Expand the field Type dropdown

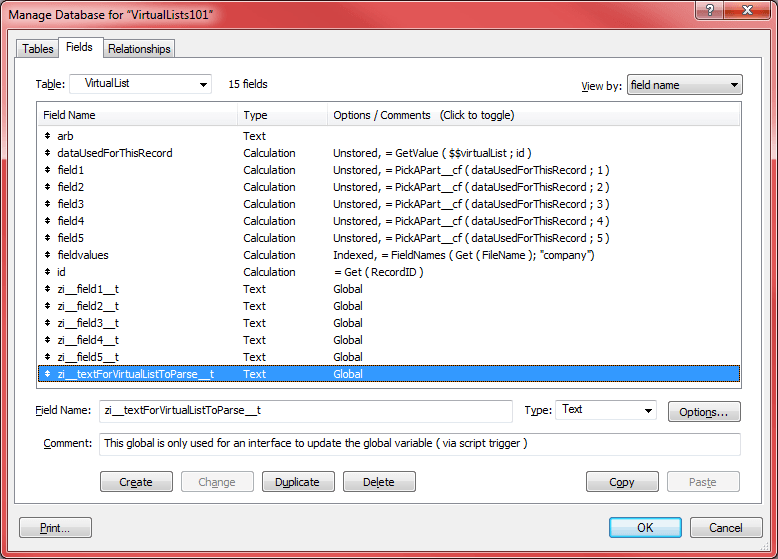(605, 410)
